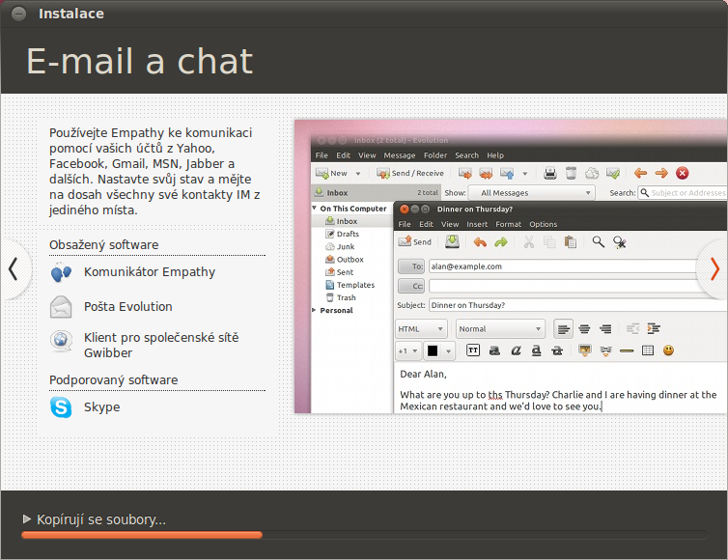
Task: Toggle right alignment in compose
Action: (x=605, y=329)
